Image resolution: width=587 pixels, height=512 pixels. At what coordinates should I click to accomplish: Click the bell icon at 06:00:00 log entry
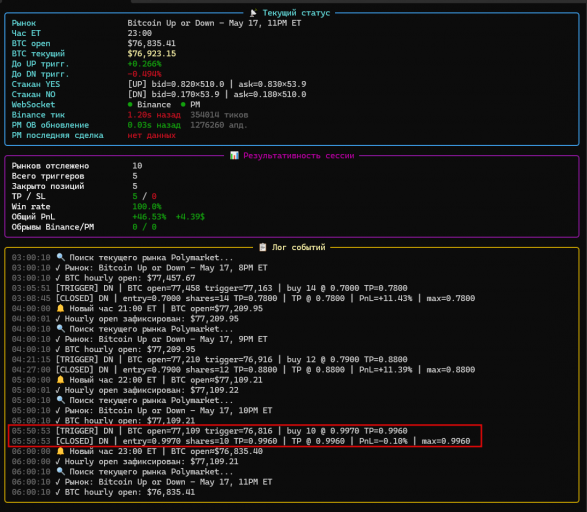(x=60, y=451)
